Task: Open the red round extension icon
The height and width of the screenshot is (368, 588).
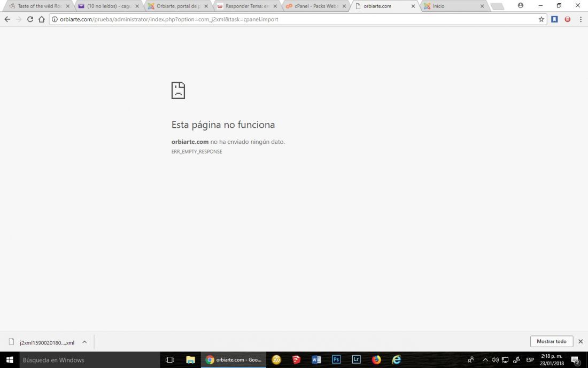Action: pyautogui.click(x=568, y=19)
